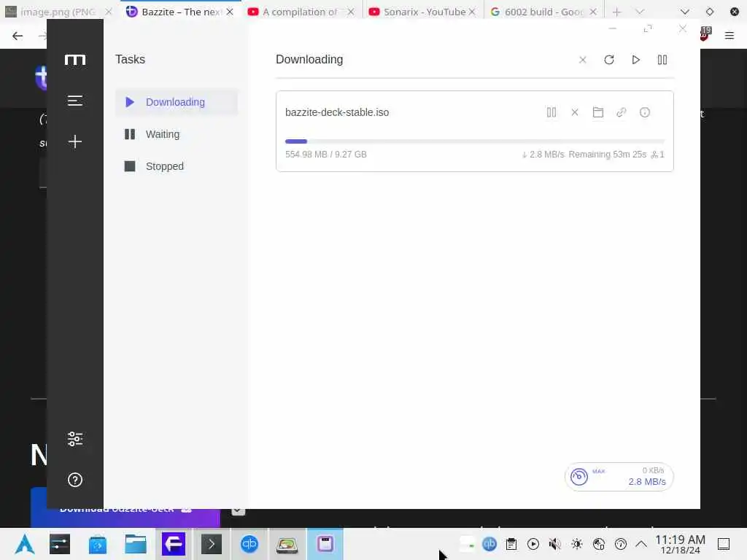Copy link of bazzite-deck-stable.iso task
The width and height of the screenshot is (747, 560).
point(622,112)
